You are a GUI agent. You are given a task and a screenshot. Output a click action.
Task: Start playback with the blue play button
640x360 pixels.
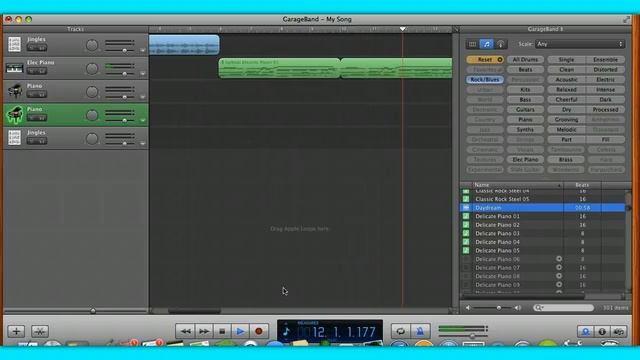tap(240, 331)
